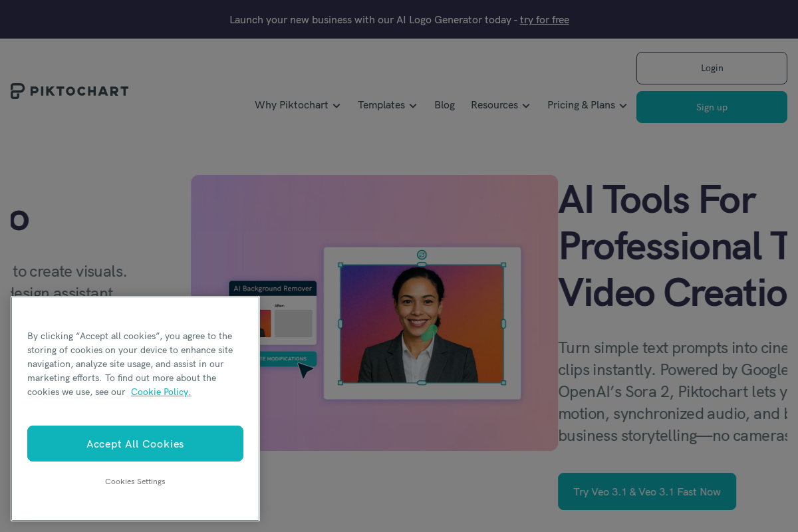Screen dimensions: 798x532
Task: Open the Why Piktochart dropdown menu
Action: click(291, 105)
